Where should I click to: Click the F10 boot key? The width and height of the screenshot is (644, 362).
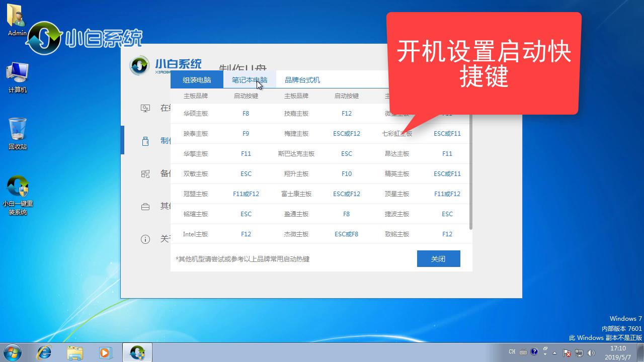[347, 173]
